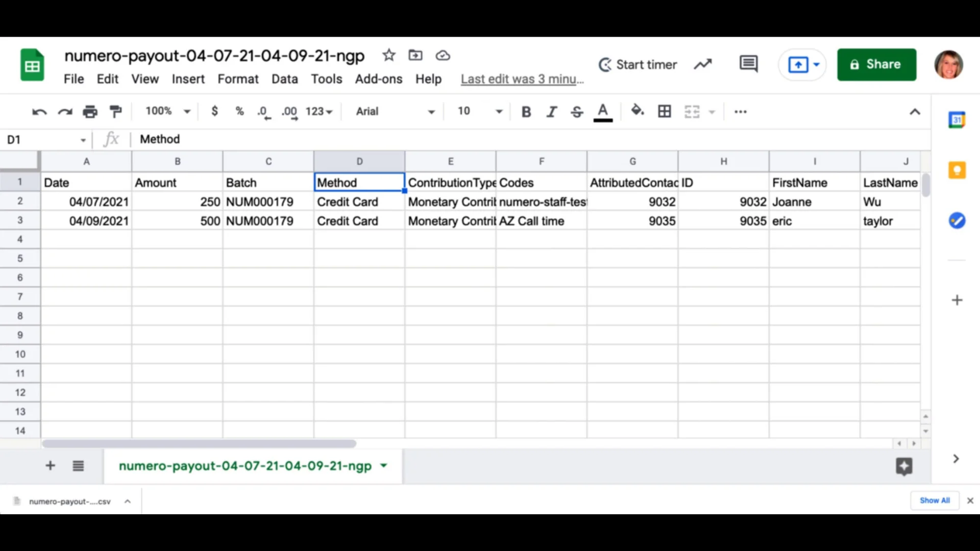Open the View menu
980x551 pixels.
point(145,79)
